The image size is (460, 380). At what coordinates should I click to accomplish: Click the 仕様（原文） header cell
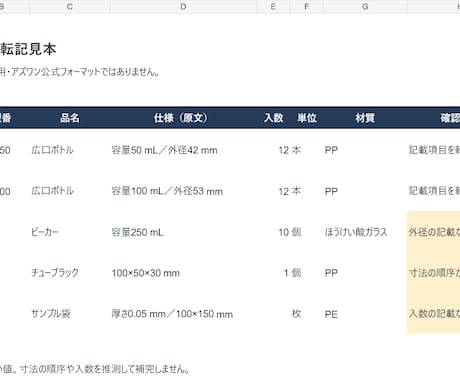(x=183, y=118)
